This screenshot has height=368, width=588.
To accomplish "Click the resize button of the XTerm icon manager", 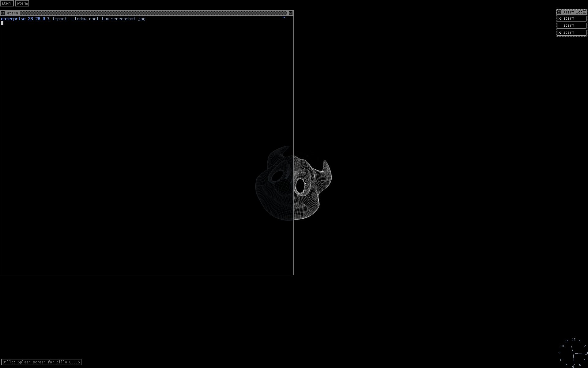I will [584, 12].
